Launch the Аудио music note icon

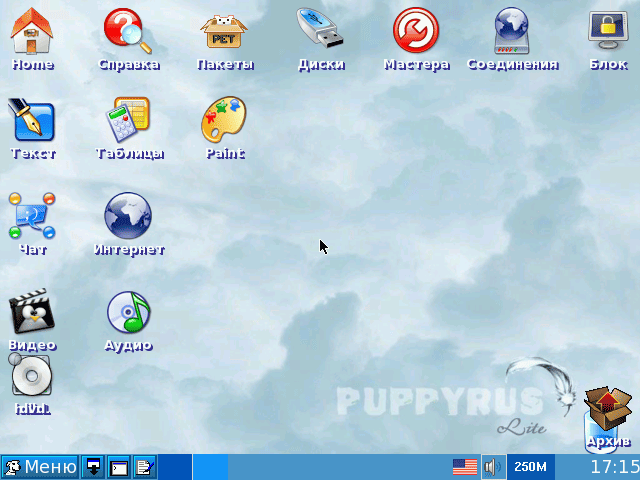(x=128, y=312)
